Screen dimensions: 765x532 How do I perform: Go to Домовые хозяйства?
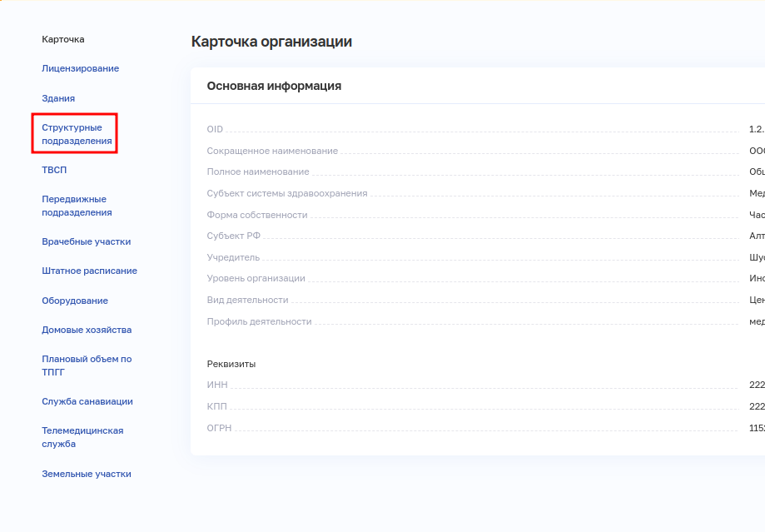click(87, 330)
